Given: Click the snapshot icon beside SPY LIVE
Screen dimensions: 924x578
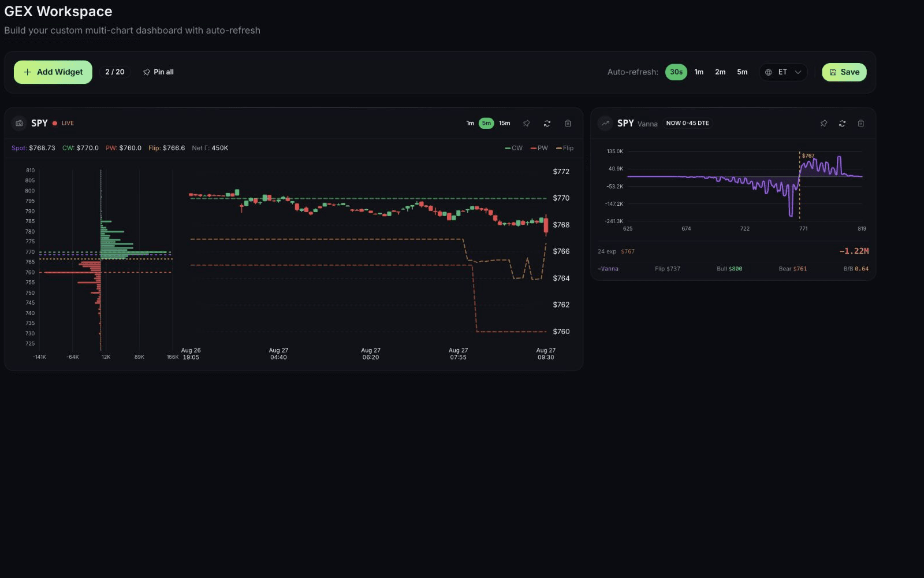Looking at the screenshot, I should pyautogui.click(x=19, y=123).
